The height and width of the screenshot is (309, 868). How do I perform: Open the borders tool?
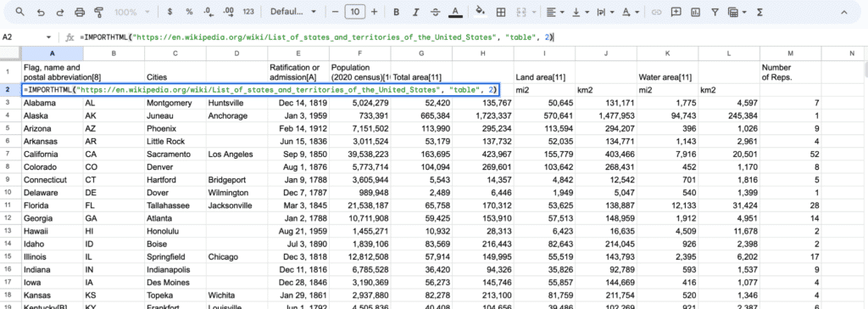click(x=500, y=12)
